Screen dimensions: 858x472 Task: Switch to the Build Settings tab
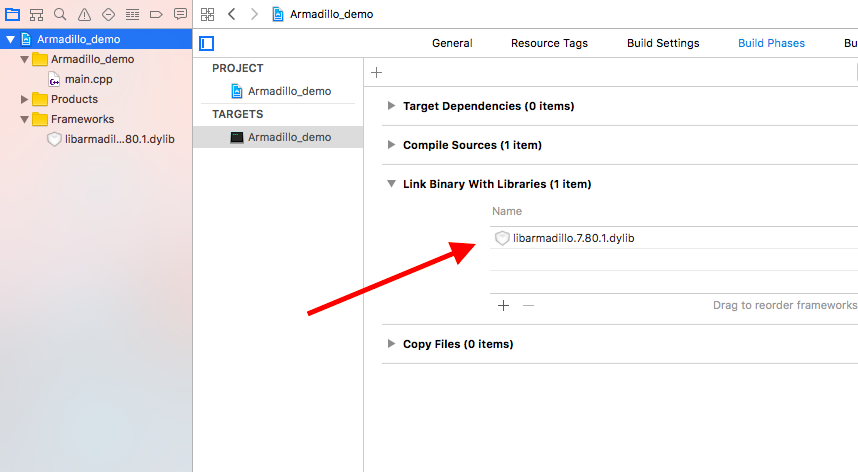tap(663, 43)
